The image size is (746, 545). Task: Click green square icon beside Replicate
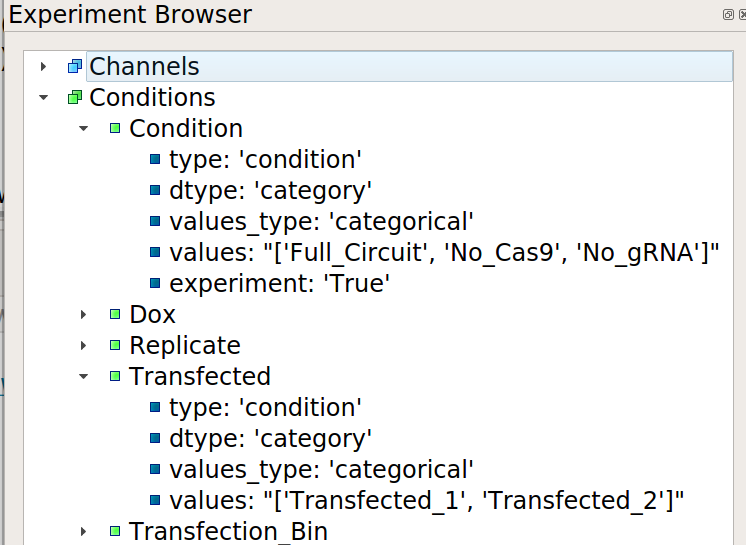pyautogui.click(x=115, y=345)
